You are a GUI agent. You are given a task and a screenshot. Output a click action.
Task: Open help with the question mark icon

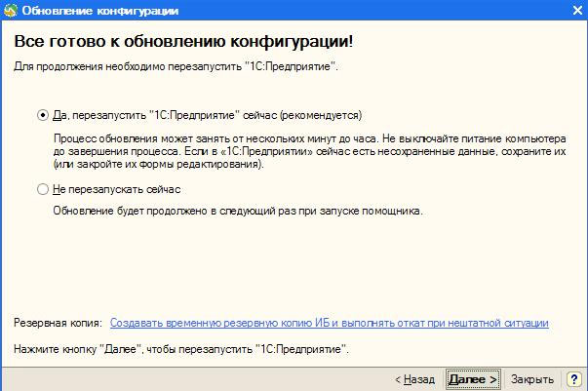tap(573, 379)
